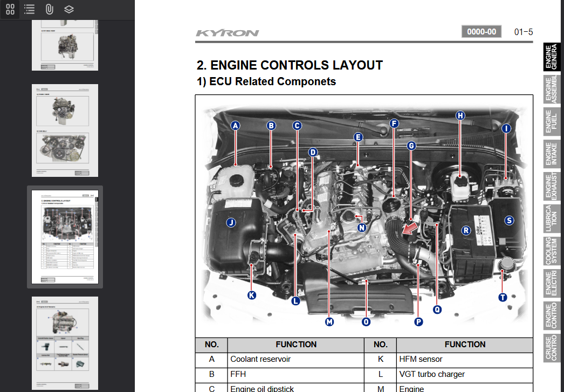Click the right FUNCTION column header
This screenshot has height=392, width=564.
[x=464, y=345]
